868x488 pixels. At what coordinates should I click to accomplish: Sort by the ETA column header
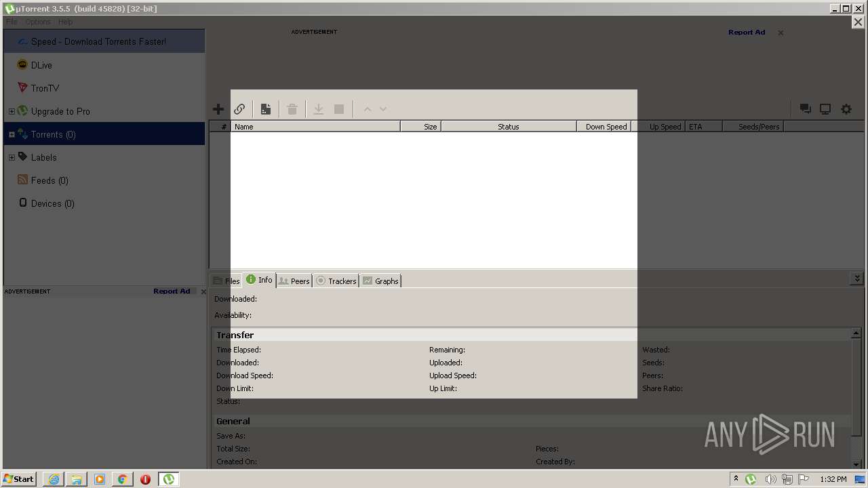[x=703, y=127]
